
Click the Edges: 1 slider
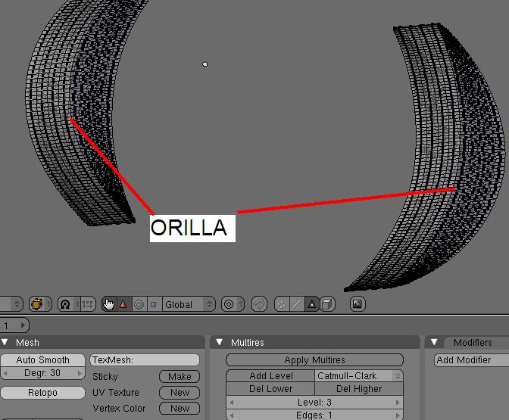coord(314,415)
